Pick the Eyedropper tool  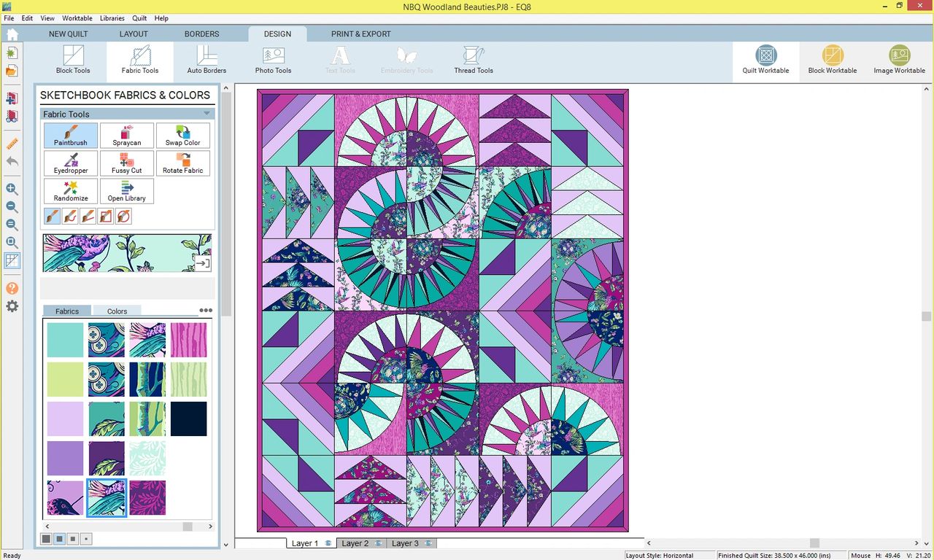[x=71, y=163]
